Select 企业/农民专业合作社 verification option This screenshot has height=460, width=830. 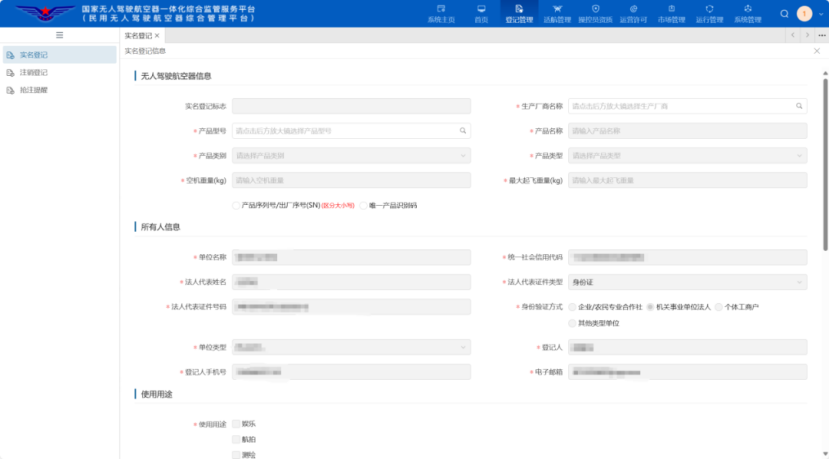pyautogui.click(x=572, y=306)
